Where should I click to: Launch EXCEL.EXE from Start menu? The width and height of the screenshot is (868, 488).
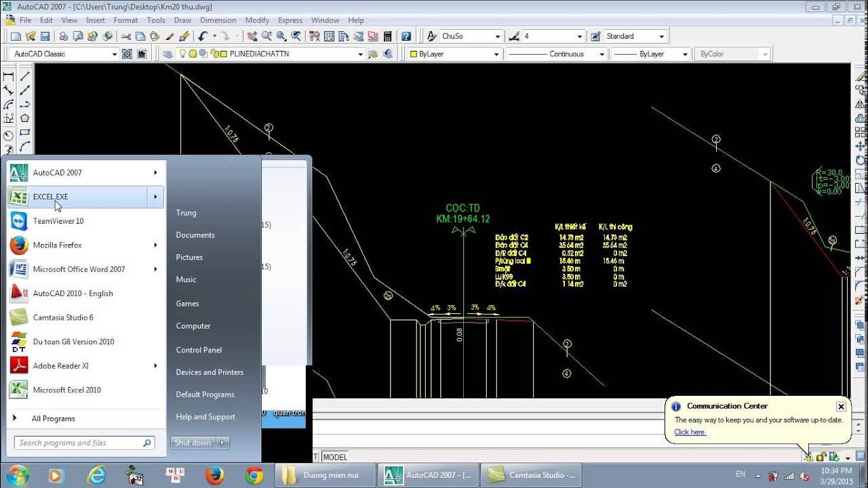(86, 197)
